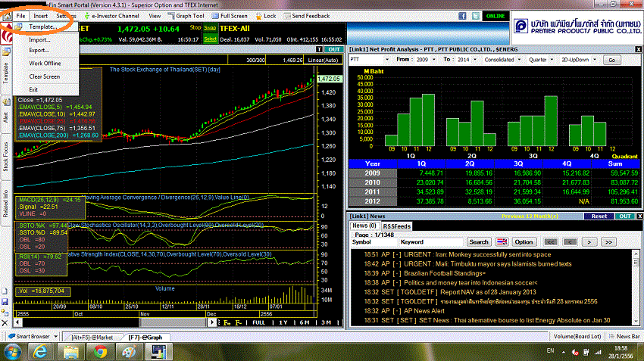Click the Select button beside TFEX-All
This screenshot has width=644, height=361.
tap(210, 39)
